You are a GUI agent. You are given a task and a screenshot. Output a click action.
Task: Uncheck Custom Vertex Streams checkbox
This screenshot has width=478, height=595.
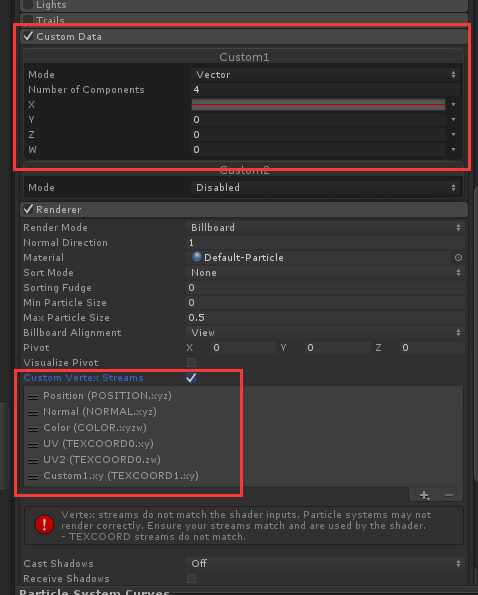(x=191, y=378)
